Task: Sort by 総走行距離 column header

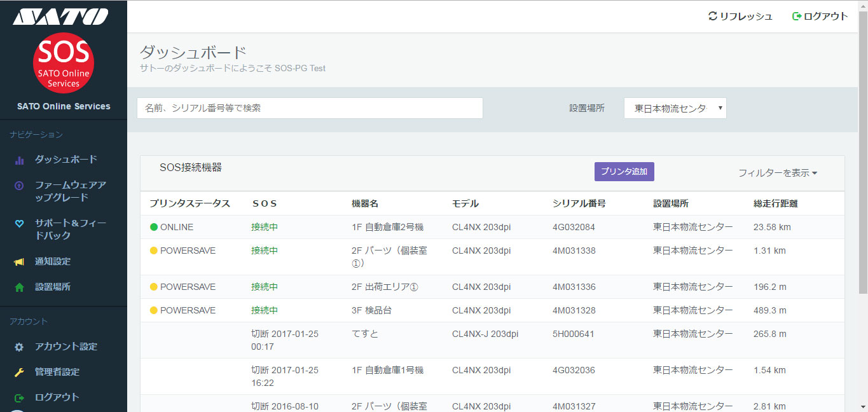Action: pyautogui.click(x=775, y=203)
